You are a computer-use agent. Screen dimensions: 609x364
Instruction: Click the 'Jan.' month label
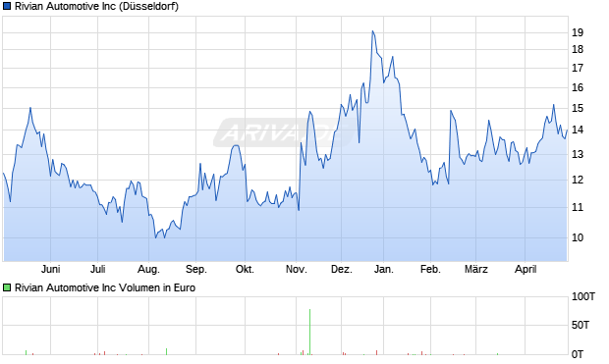tap(383, 269)
